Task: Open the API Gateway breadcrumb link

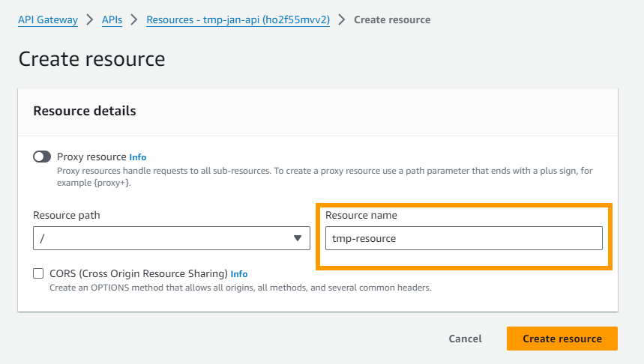Action: (x=48, y=19)
